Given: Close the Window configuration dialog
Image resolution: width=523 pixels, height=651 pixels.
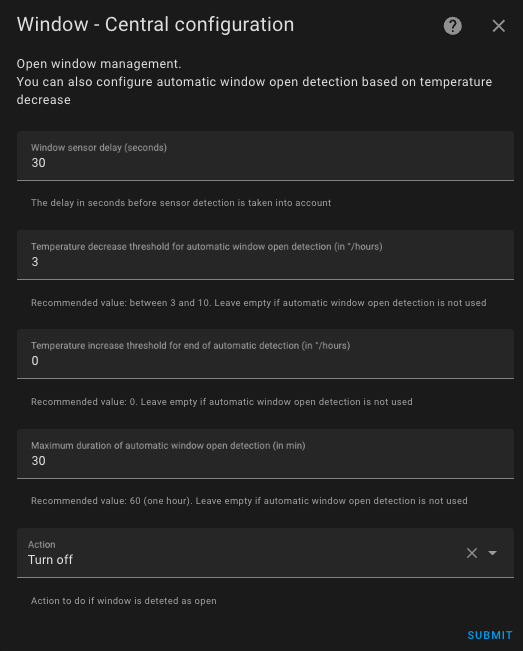Looking at the screenshot, I should click(499, 26).
